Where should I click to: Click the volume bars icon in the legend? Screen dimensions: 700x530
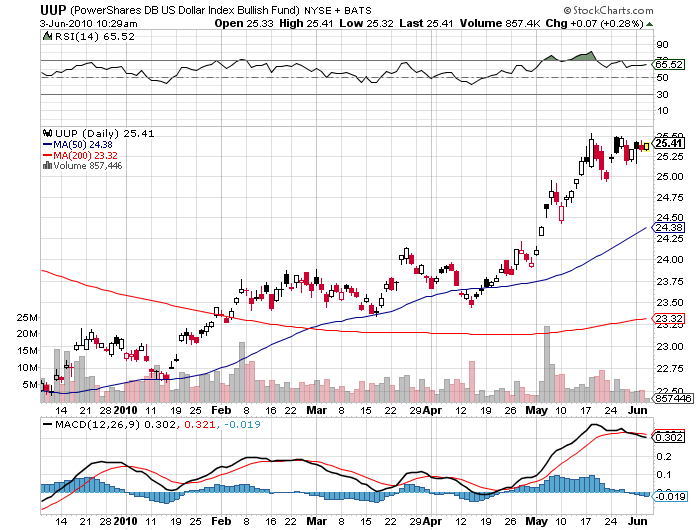[47, 166]
